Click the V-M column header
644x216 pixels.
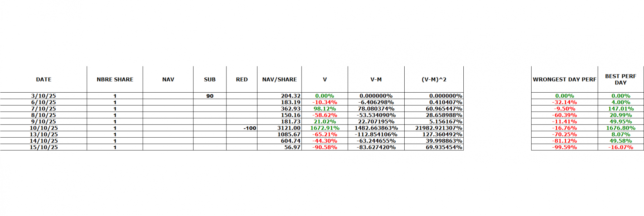(376, 79)
